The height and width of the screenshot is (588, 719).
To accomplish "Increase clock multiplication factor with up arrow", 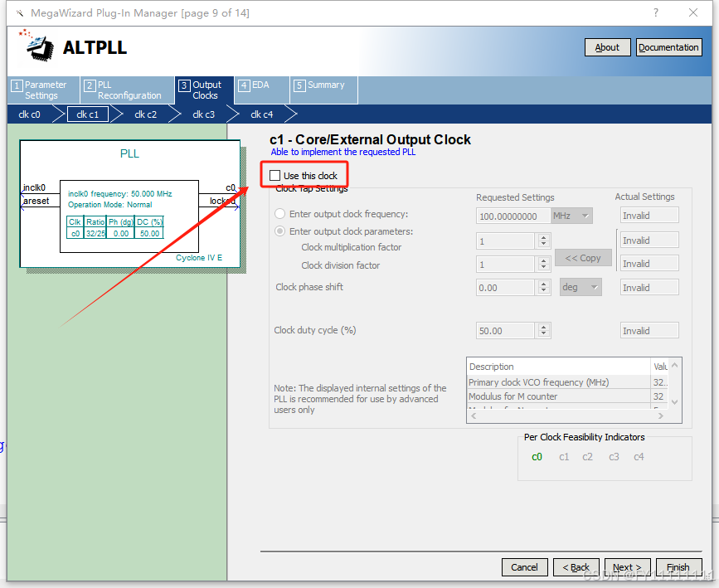I will coord(544,237).
